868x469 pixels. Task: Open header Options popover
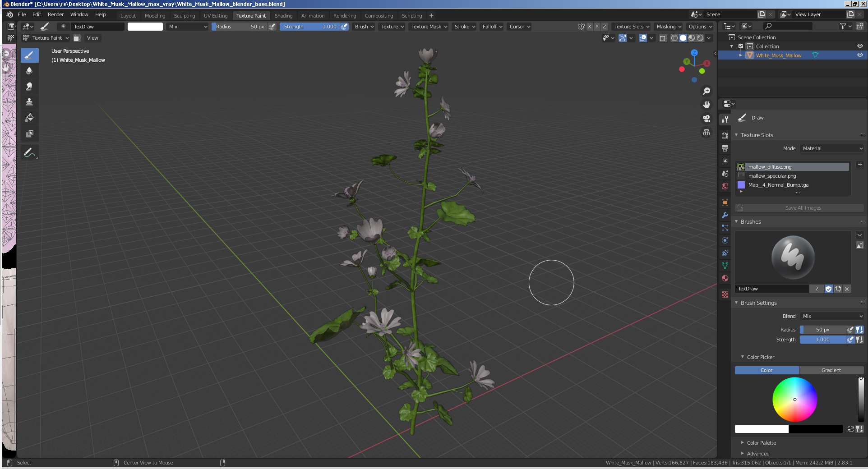(700, 27)
